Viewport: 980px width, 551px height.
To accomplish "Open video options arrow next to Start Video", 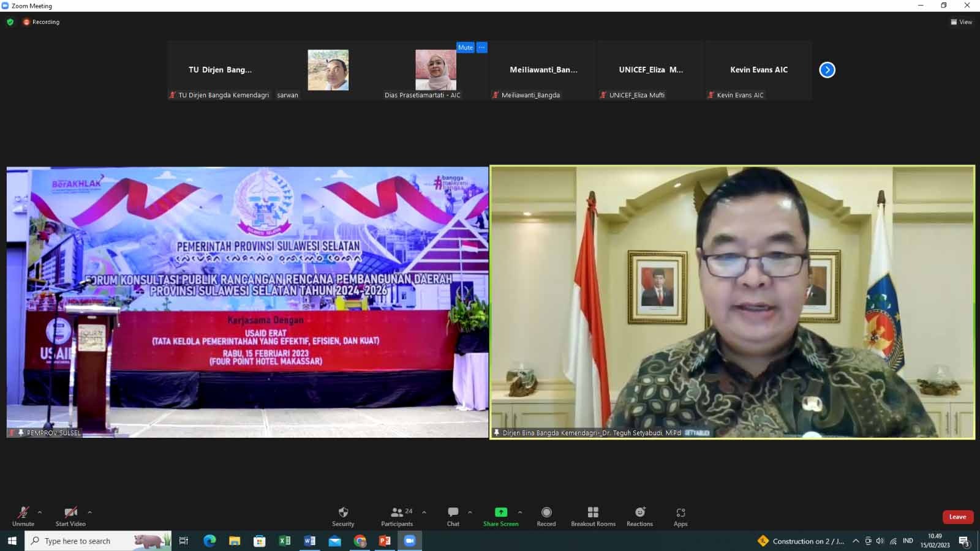I will click(89, 512).
